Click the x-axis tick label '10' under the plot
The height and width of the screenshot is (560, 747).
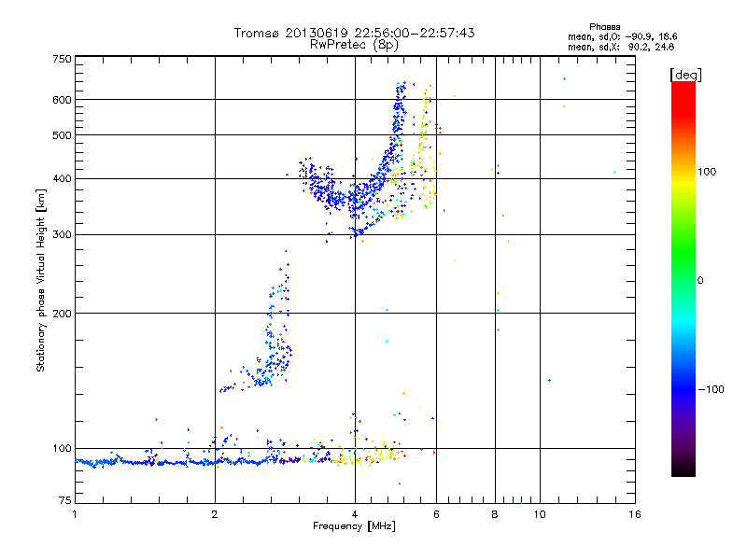point(540,514)
